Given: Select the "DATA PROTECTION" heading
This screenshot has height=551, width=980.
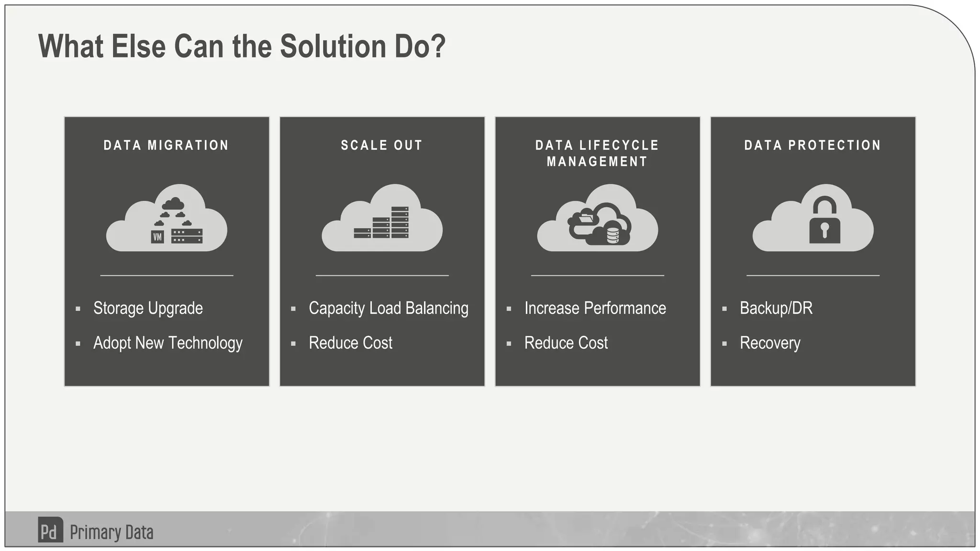Looking at the screenshot, I should [x=813, y=145].
